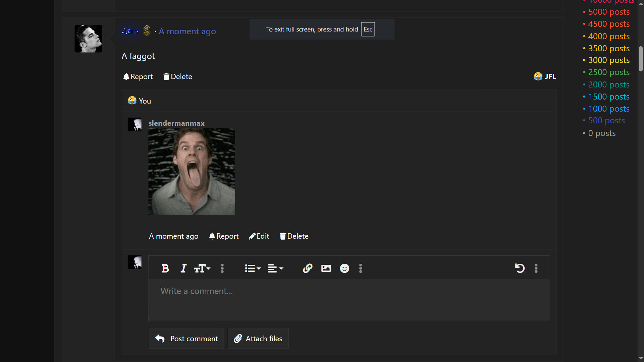Open the list type dropdown
Viewport: 644px width, 362px height.
click(x=253, y=268)
